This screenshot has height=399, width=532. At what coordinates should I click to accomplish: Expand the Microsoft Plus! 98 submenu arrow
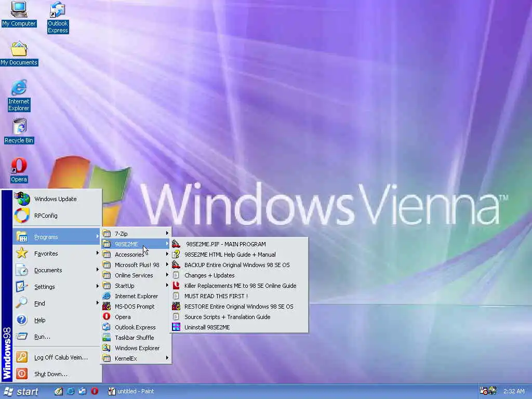pos(167,264)
